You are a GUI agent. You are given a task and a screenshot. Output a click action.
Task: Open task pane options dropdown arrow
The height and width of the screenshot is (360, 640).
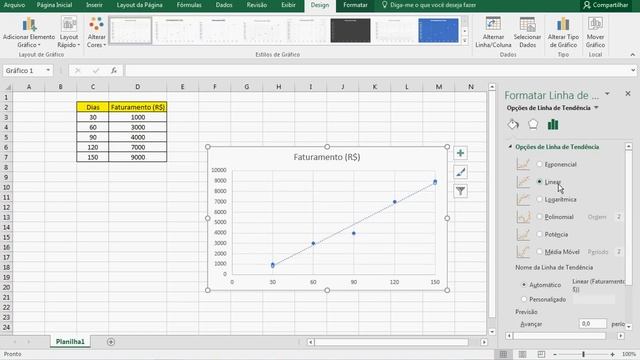click(607, 94)
